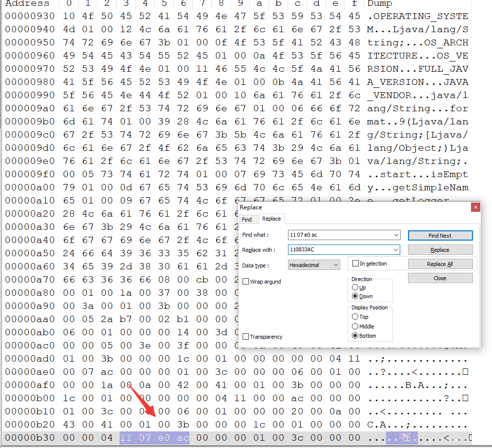Click dump text .OPERATING_SYSTE
492x448 pixels.
pos(418,16)
